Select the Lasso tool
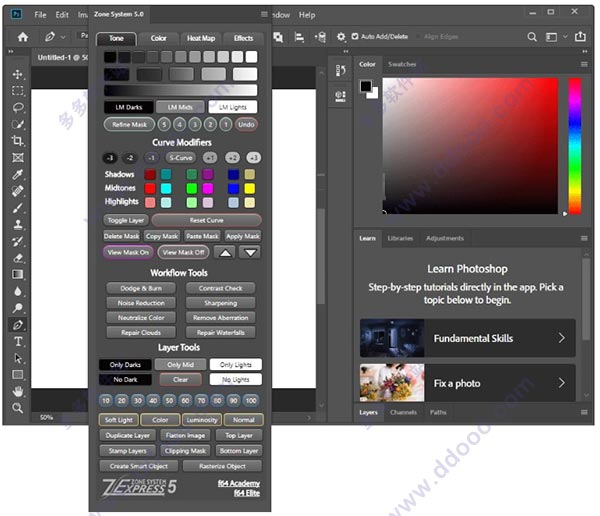The height and width of the screenshot is (516, 600). pos(18,108)
